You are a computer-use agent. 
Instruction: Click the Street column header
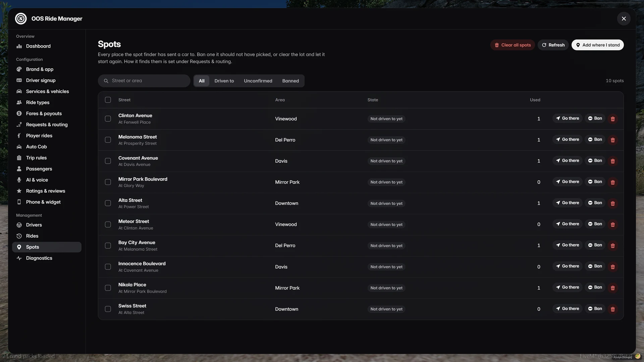pos(124,100)
